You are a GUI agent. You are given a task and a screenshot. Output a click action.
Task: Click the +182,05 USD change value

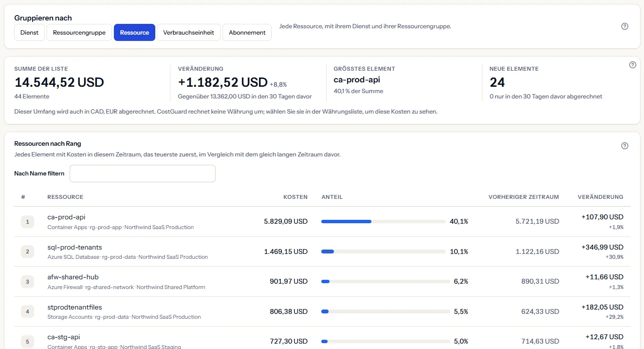(x=603, y=307)
